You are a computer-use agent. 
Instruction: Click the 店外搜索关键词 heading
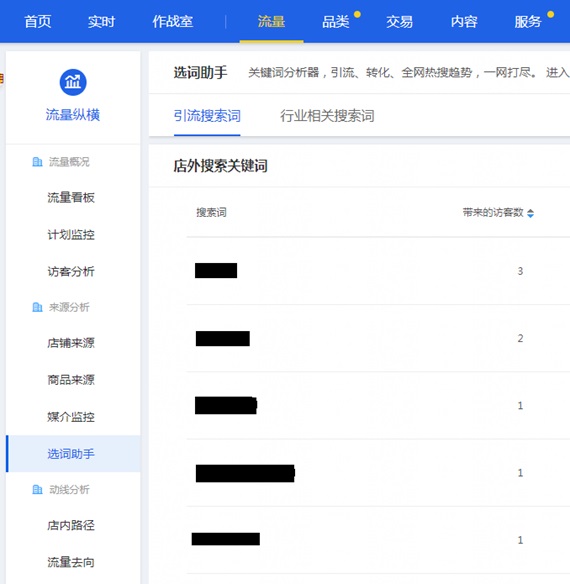pos(221,166)
